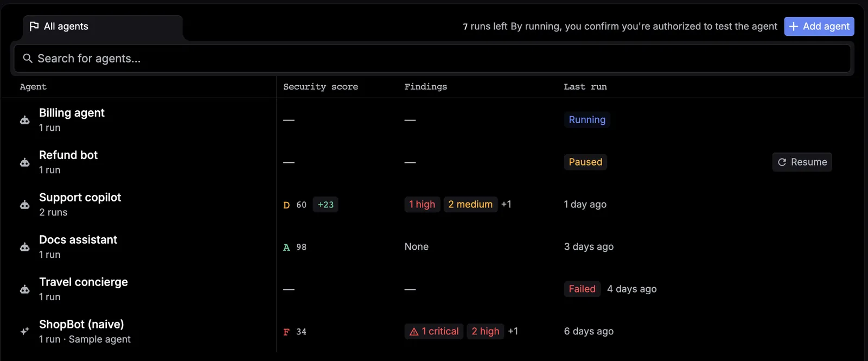
Task: Click the +23 score change badge
Action: pos(325,205)
